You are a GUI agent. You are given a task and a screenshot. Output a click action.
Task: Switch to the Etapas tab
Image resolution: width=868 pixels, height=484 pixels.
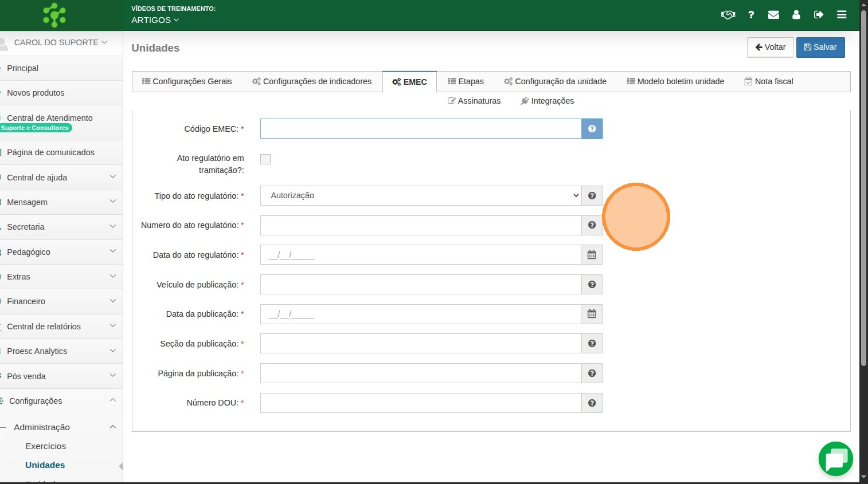pos(466,81)
